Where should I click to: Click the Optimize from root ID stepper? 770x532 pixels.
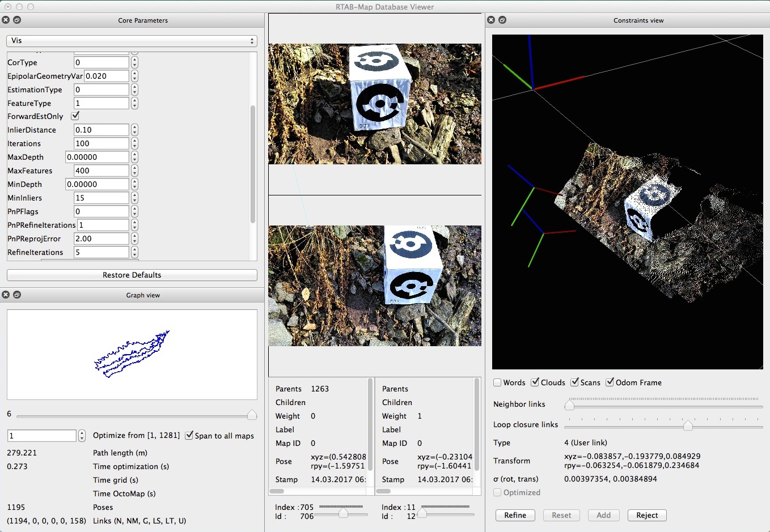point(82,436)
